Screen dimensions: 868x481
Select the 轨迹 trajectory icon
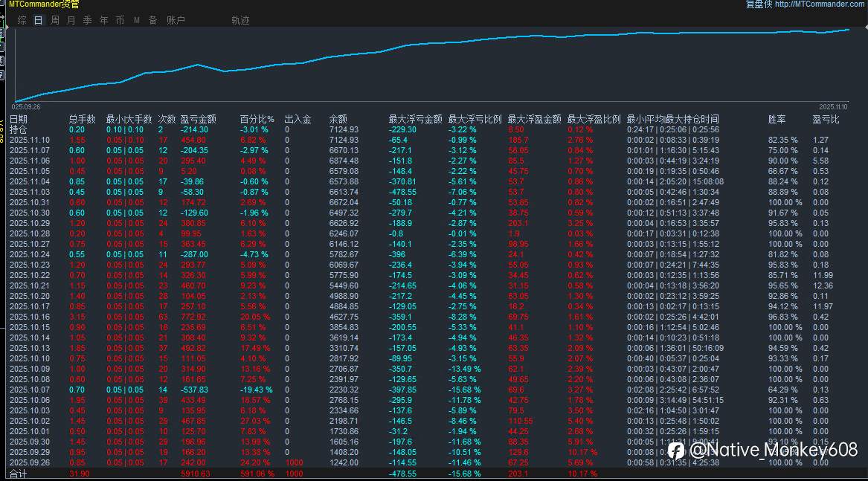tap(240, 20)
